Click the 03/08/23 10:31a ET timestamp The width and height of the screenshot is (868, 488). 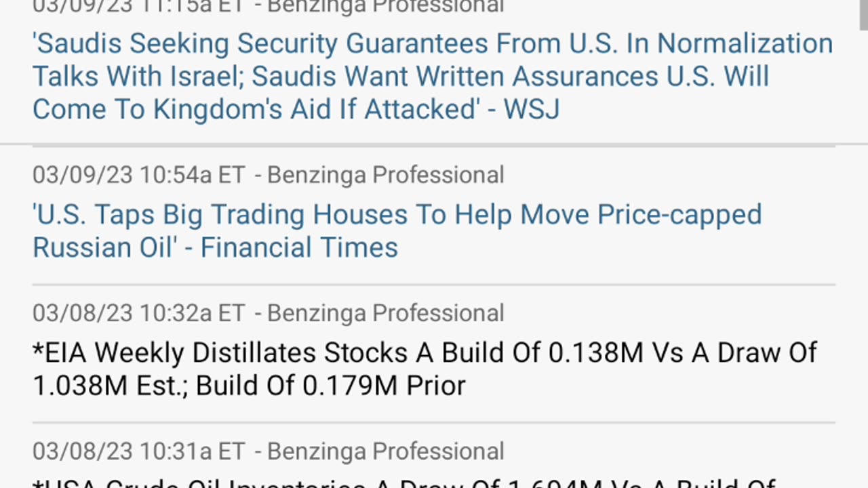(x=138, y=451)
